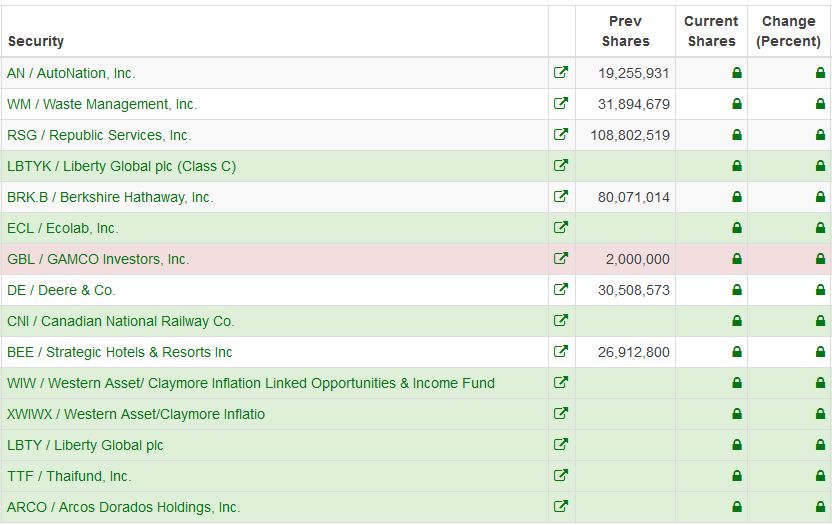Open LBTYK / Liberty Global plc (Class C)

(x=121, y=166)
